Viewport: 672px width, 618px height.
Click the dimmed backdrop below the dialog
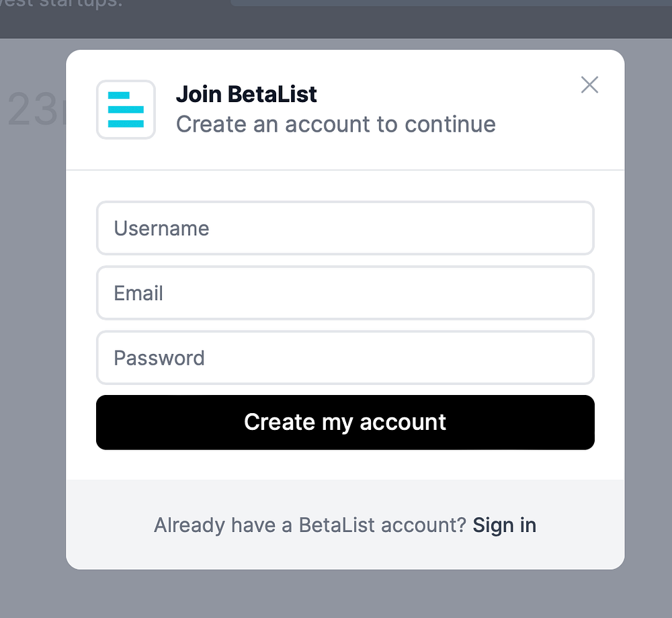click(x=336, y=594)
